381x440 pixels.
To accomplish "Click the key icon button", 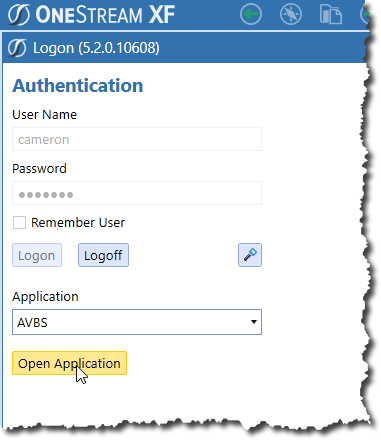I will [x=250, y=255].
